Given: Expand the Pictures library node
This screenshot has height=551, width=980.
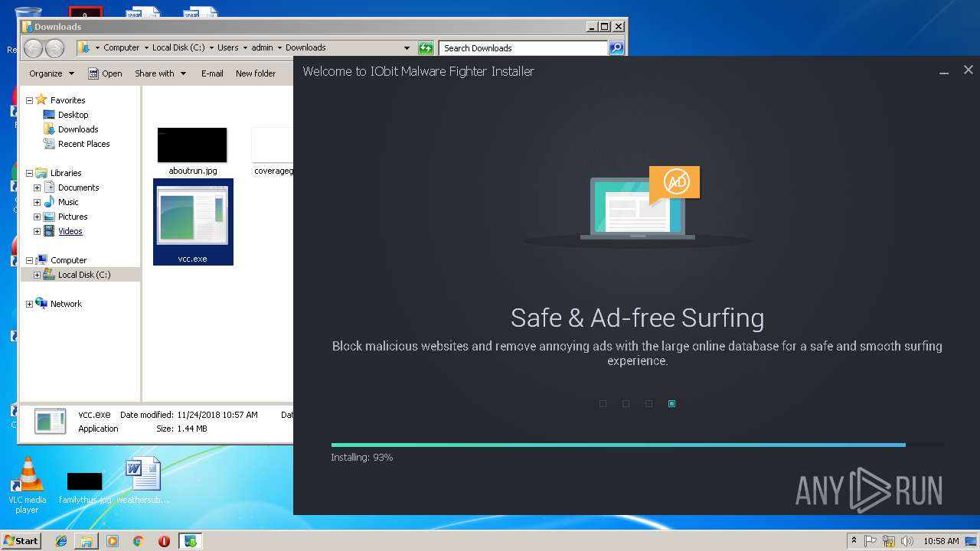Looking at the screenshot, I should click(x=37, y=217).
